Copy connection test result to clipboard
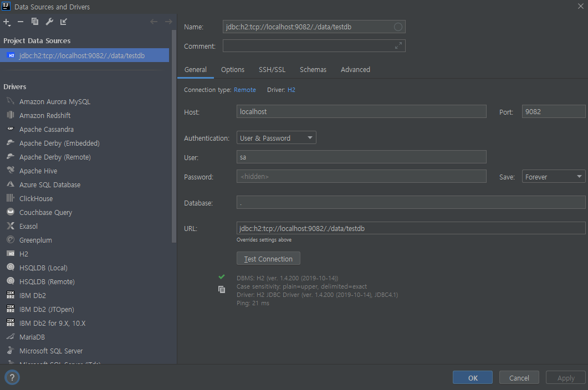This screenshot has height=390, width=588. pos(222,290)
